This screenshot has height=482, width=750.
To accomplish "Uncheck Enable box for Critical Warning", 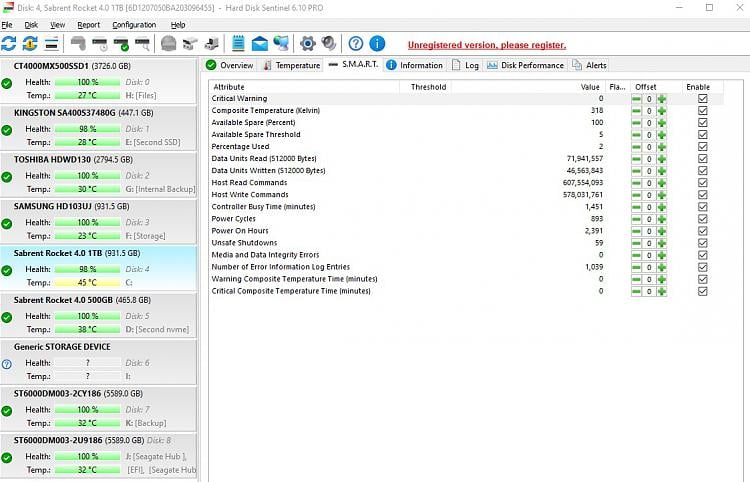I will [x=703, y=99].
